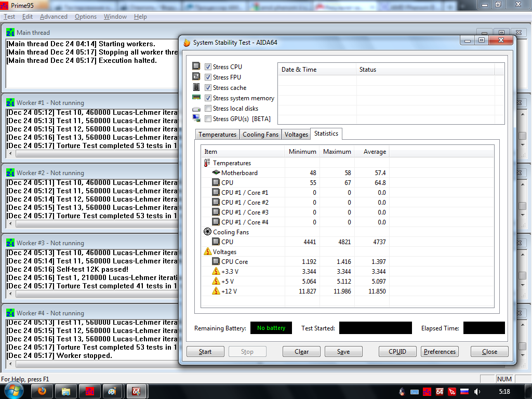Click the +3.3 V voltage icon
The width and height of the screenshot is (532, 399).
tap(216, 271)
